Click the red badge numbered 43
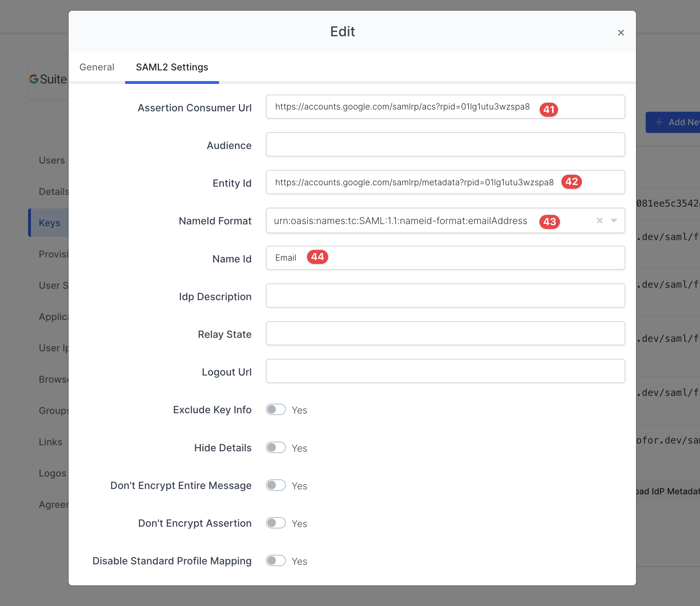The width and height of the screenshot is (700, 606). tap(549, 222)
